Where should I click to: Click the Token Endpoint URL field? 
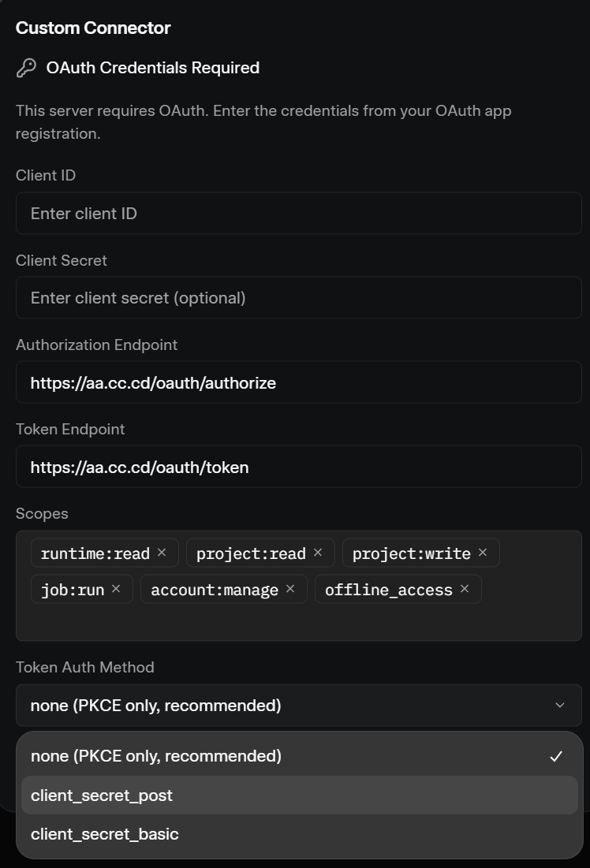[299, 467]
